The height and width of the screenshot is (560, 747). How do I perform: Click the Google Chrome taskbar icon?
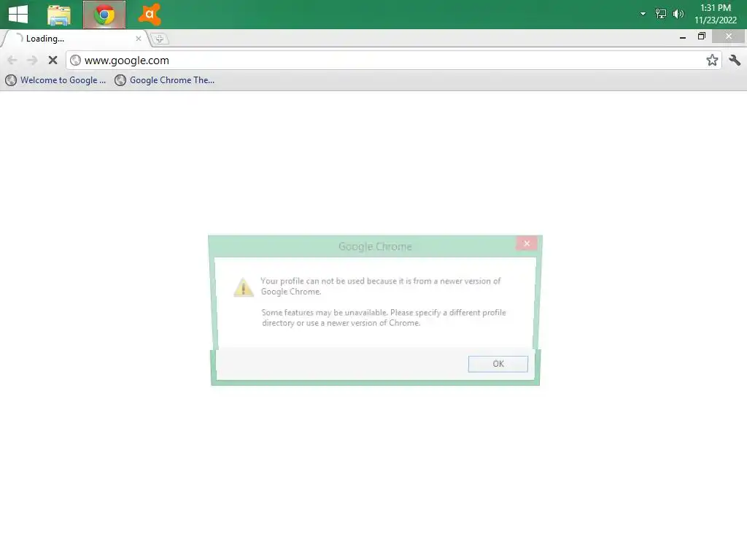[x=104, y=15]
